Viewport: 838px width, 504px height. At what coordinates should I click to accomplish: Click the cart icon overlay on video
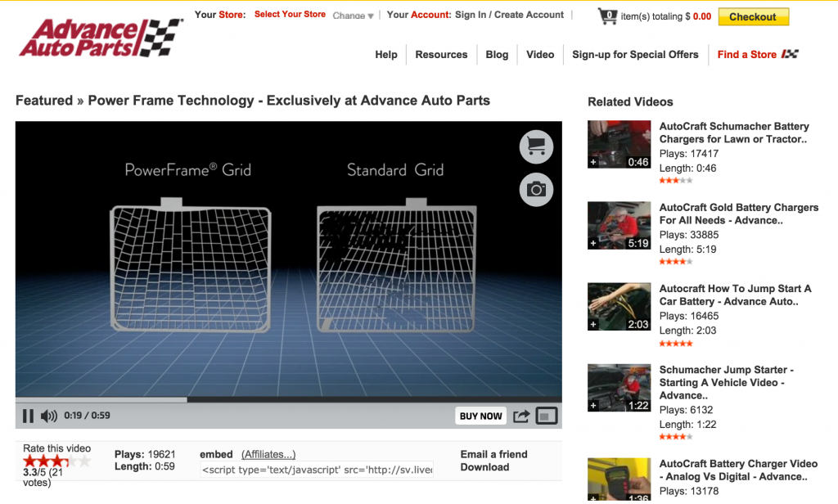pos(536,146)
